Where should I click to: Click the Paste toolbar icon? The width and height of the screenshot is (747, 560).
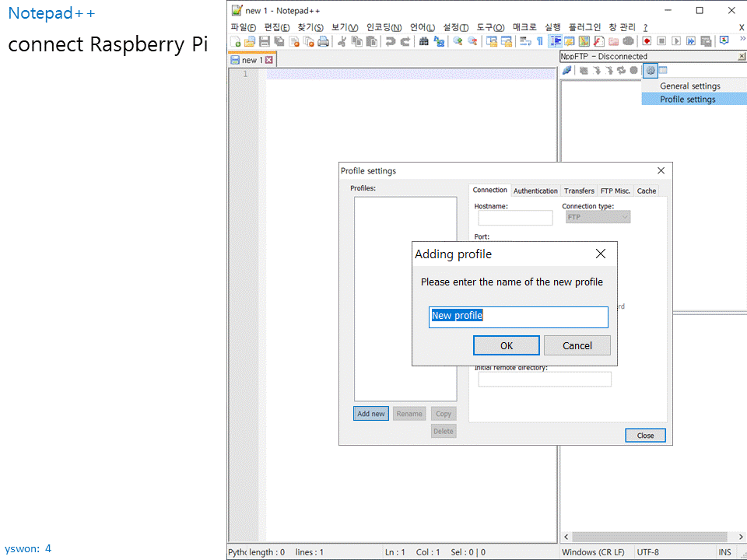coord(372,41)
